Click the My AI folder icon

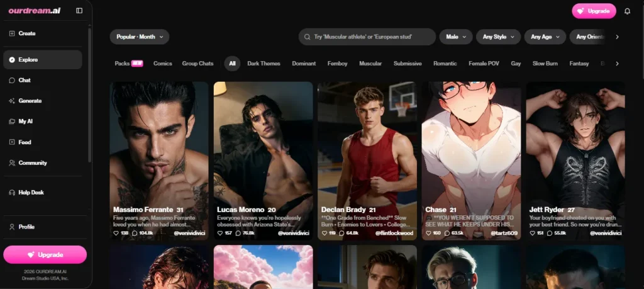pyautogui.click(x=12, y=122)
